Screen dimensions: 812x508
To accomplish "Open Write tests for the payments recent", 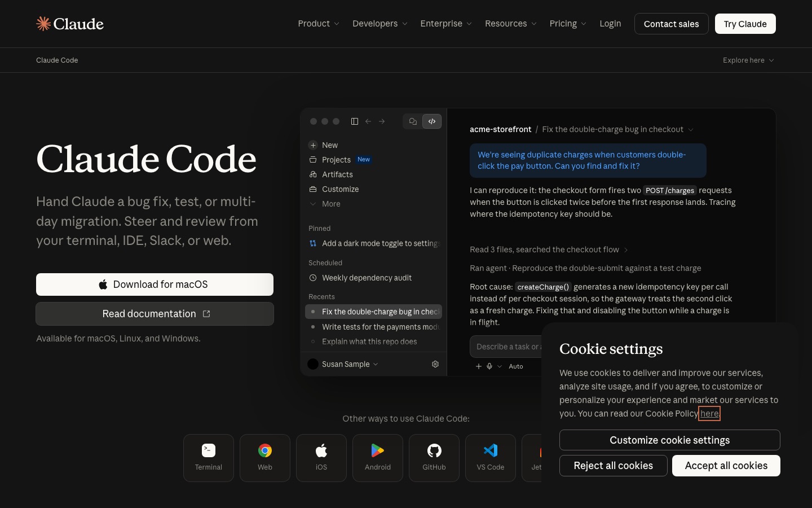I will (373, 327).
